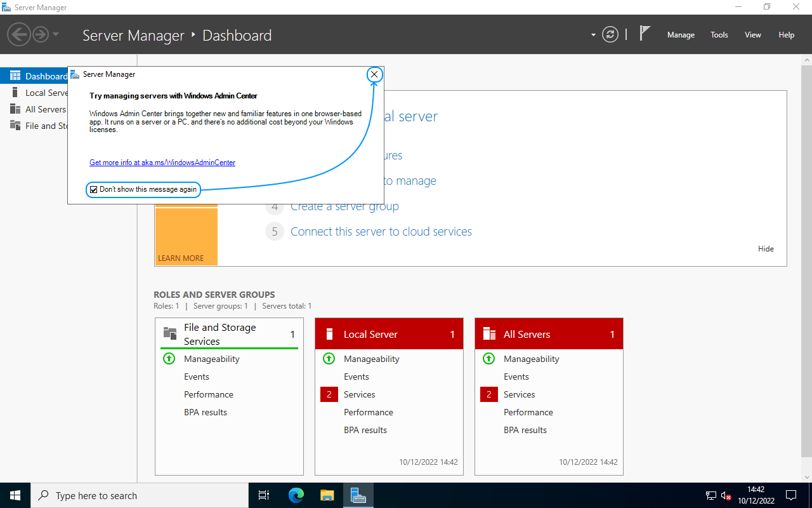
Task: Open the All Servers tile header
Action: (x=549, y=334)
